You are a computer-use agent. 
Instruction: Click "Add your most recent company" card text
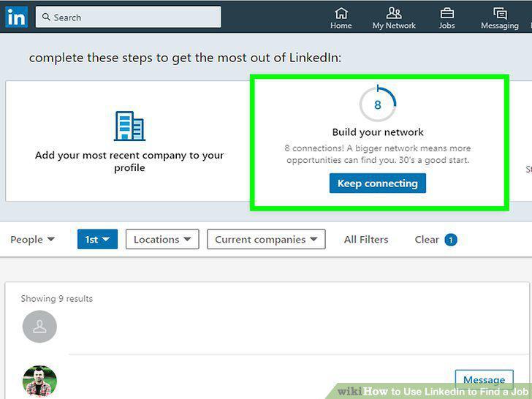coord(129,161)
